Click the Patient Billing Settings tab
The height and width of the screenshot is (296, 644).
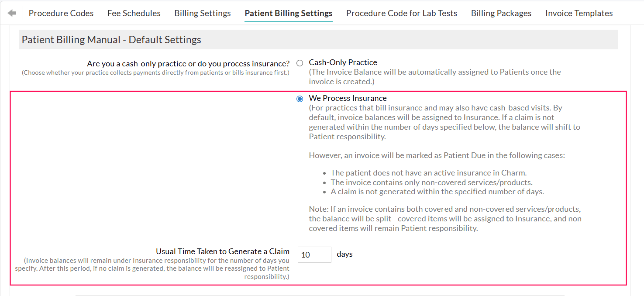tap(288, 13)
